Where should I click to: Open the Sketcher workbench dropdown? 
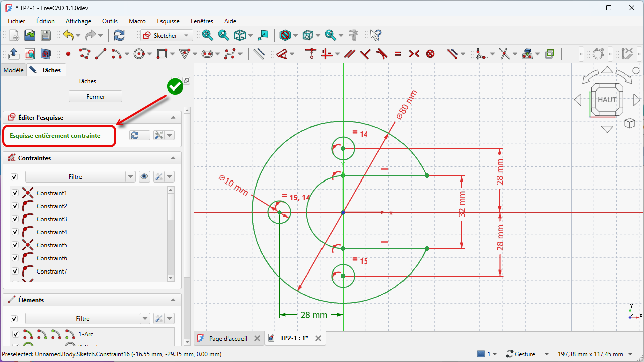pos(167,35)
